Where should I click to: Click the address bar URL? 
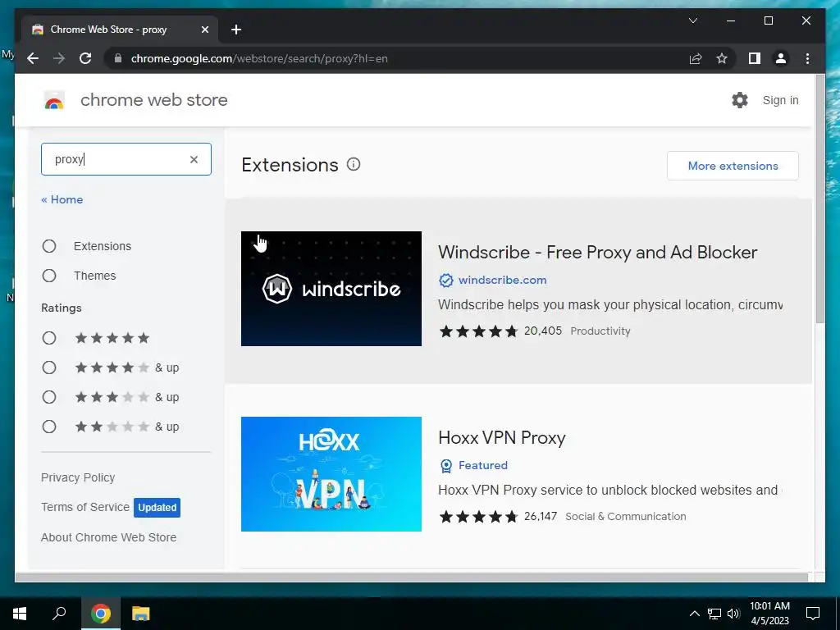click(x=259, y=58)
